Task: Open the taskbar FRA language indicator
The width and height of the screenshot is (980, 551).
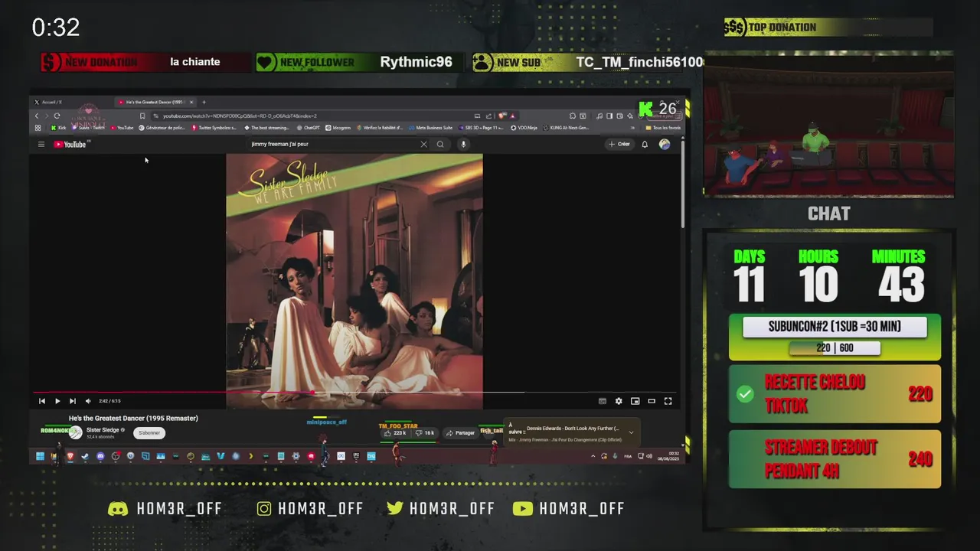Action: (628, 456)
